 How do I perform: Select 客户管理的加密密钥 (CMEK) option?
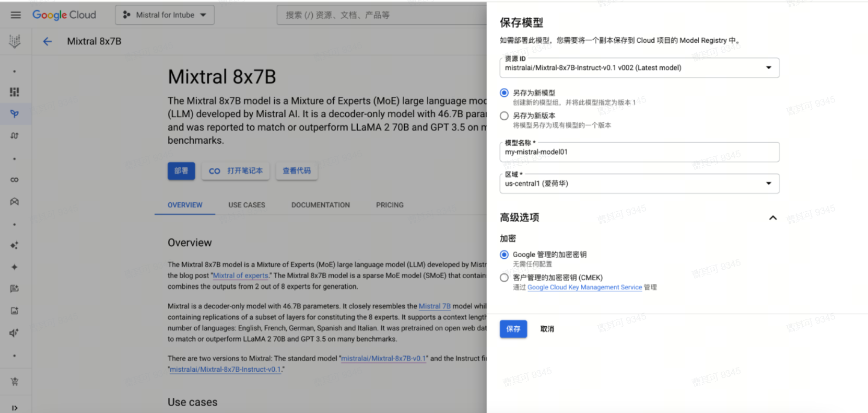504,278
